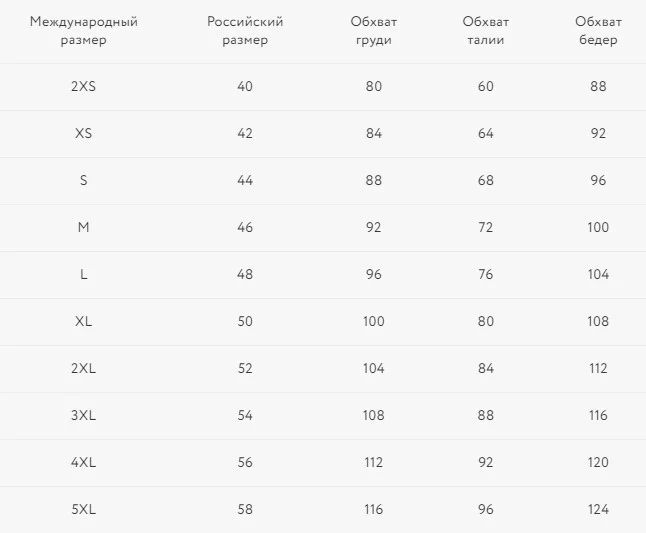
Task: Click the M international size cell
Action: (x=84, y=227)
